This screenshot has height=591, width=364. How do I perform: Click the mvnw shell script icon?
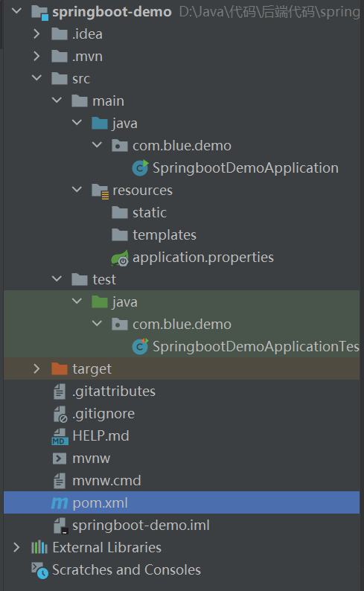coord(59,459)
